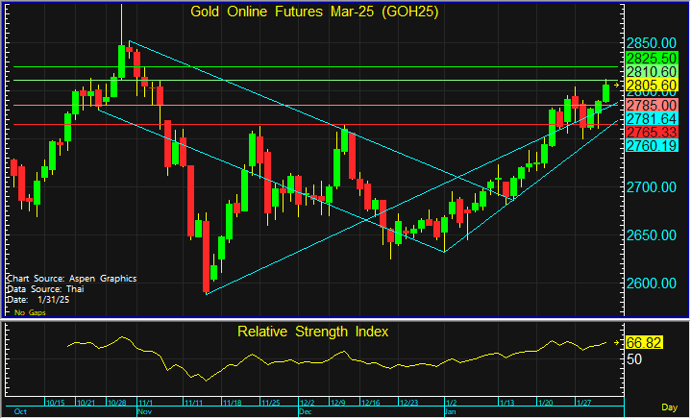Click the cyan 2781.64 price tag
Screen dimensions: 691x419
652,119
